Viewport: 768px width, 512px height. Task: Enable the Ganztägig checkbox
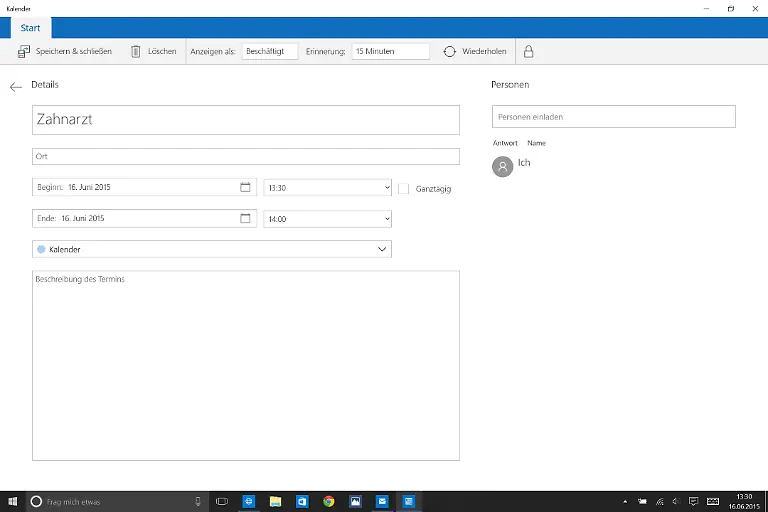404,188
